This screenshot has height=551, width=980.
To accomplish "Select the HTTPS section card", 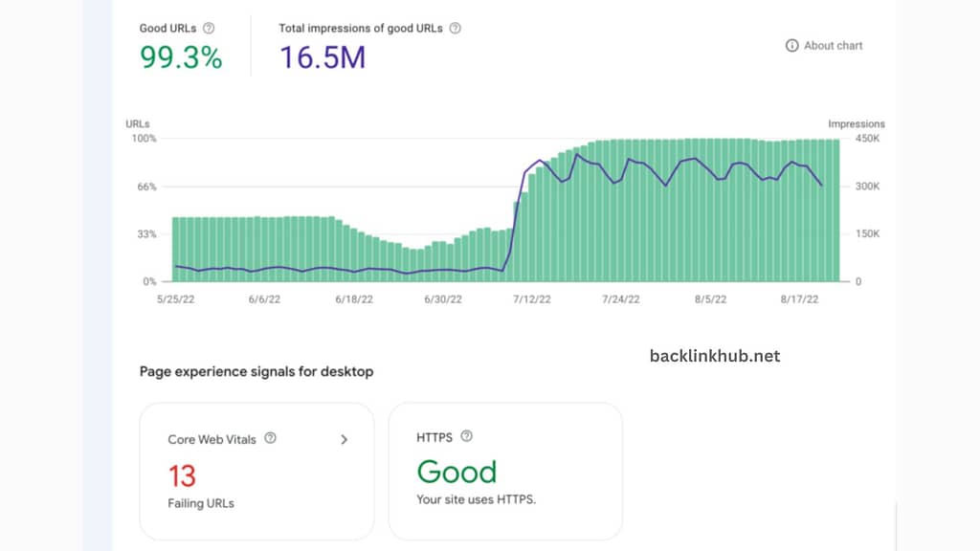I will (505, 471).
